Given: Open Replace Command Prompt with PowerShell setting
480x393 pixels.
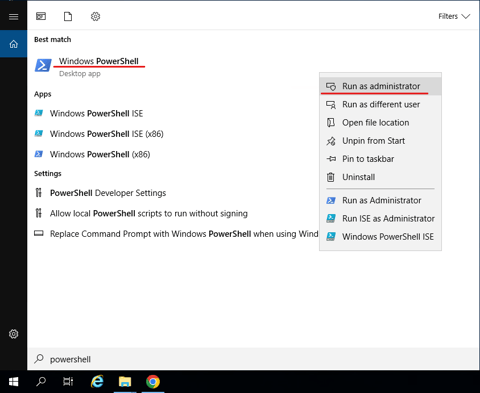Looking at the screenshot, I should click(184, 234).
